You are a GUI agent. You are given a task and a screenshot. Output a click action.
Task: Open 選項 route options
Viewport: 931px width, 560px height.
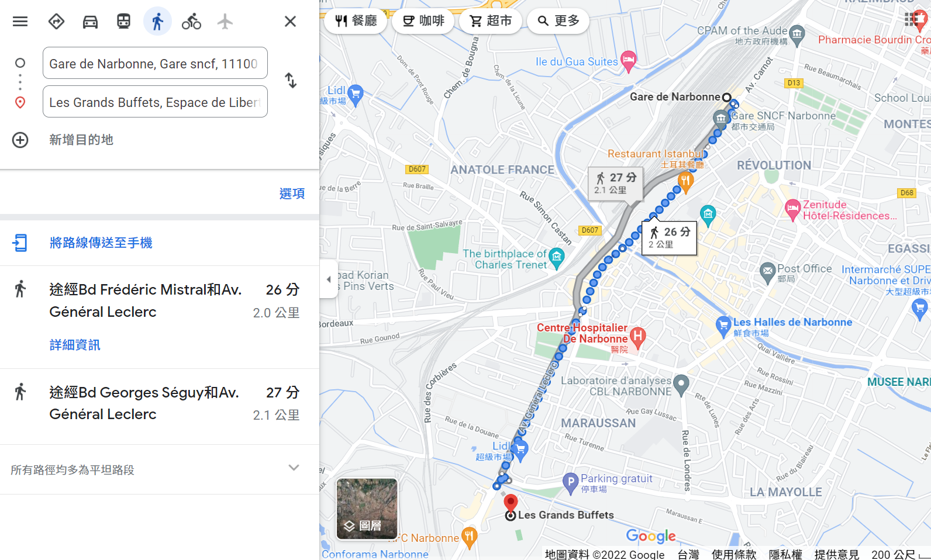pyautogui.click(x=292, y=193)
